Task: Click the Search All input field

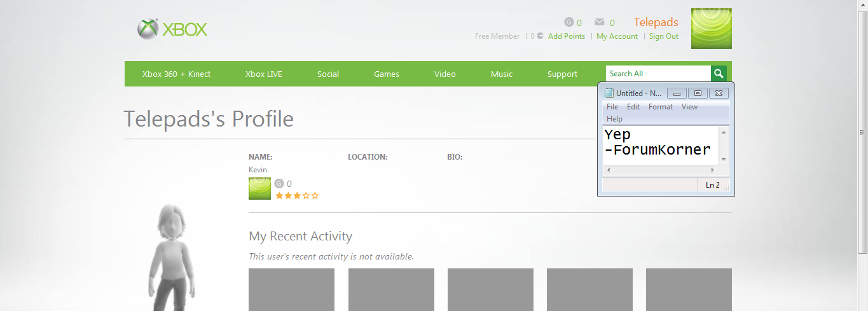Action: (x=658, y=74)
